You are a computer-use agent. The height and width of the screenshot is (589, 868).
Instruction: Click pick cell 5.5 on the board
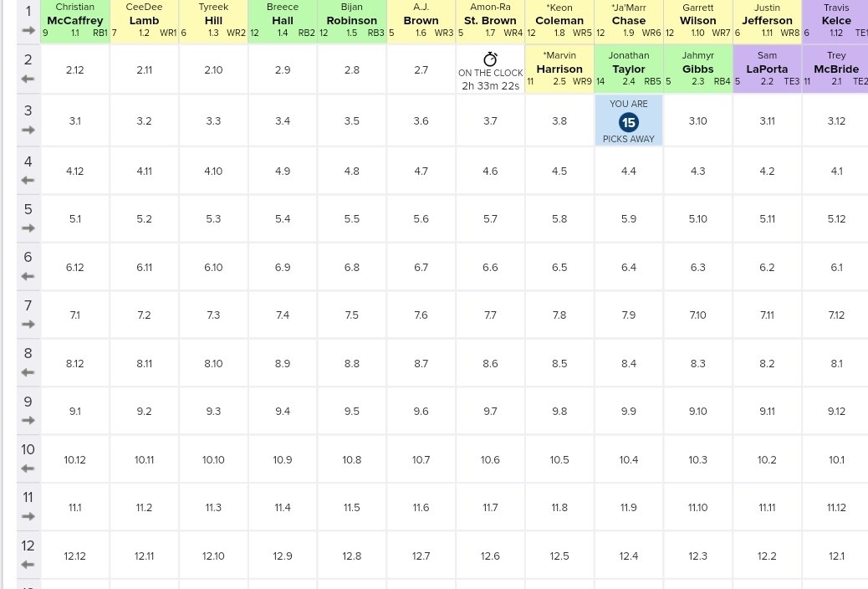tap(351, 218)
